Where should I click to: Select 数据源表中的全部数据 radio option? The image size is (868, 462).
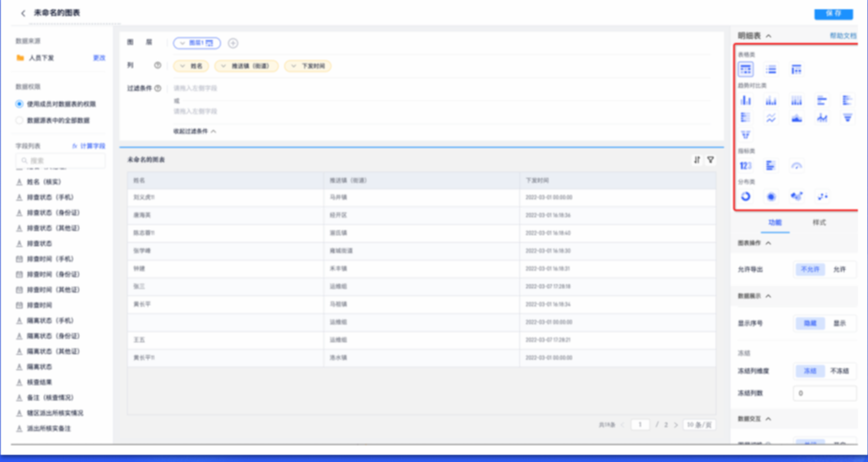coord(19,120)
